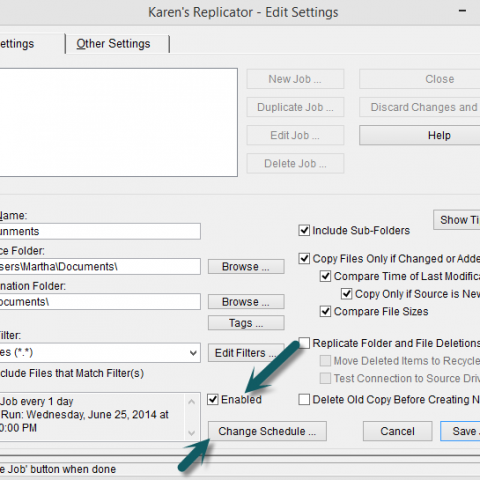Click the Help button
480x480 pixels.
(420, 135)
